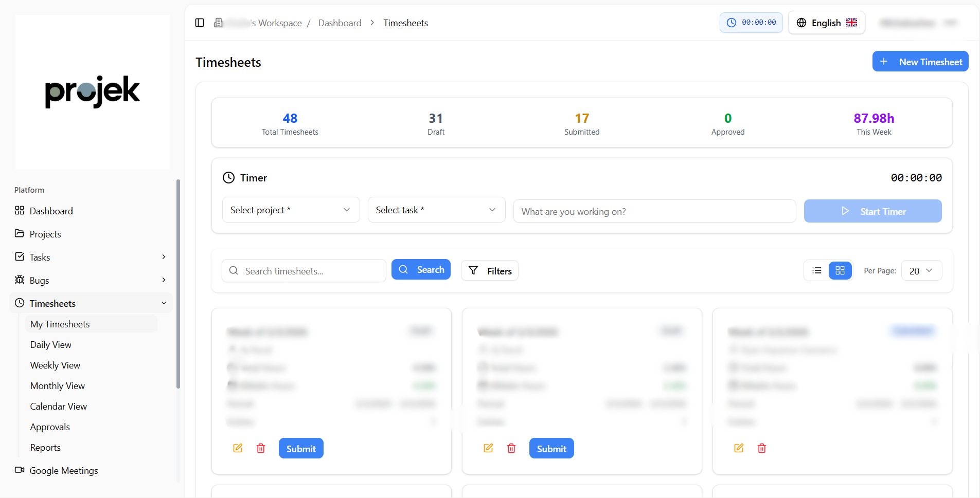Open the Select task dropdown
The width and height of the screenshot is (980, 498).
pyautogui.click(x=436, y=210)
